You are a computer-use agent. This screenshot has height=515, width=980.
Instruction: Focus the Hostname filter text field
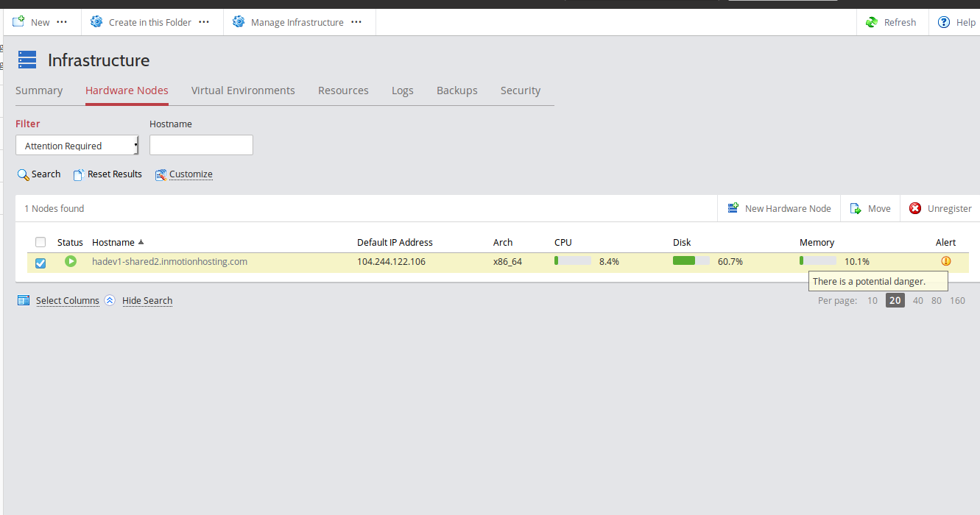[x=201, y=145]
